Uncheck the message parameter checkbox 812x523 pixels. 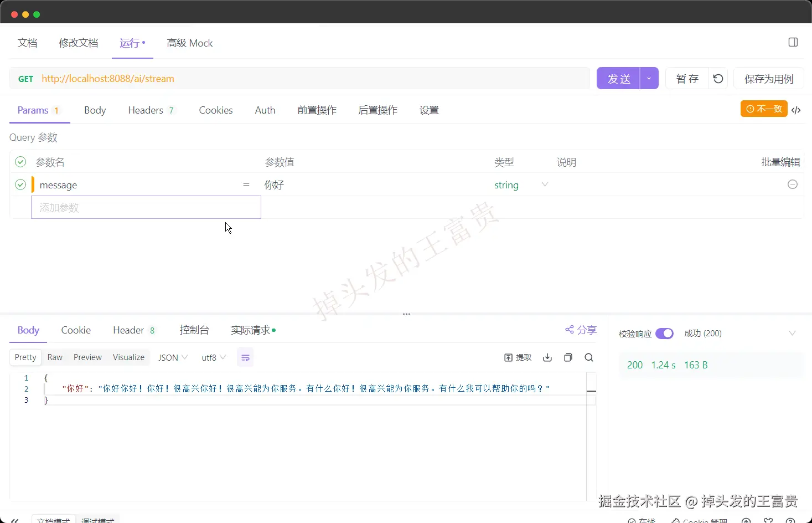pos(20,184)
